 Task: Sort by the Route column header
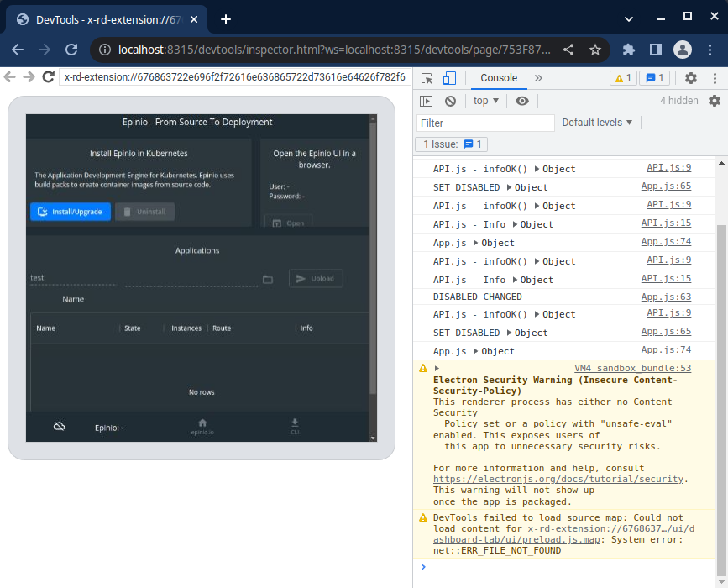coord(222,328)
